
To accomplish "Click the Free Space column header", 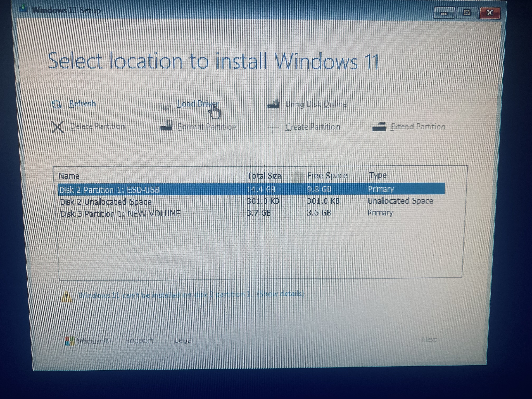I will click(x=327, y=176).
